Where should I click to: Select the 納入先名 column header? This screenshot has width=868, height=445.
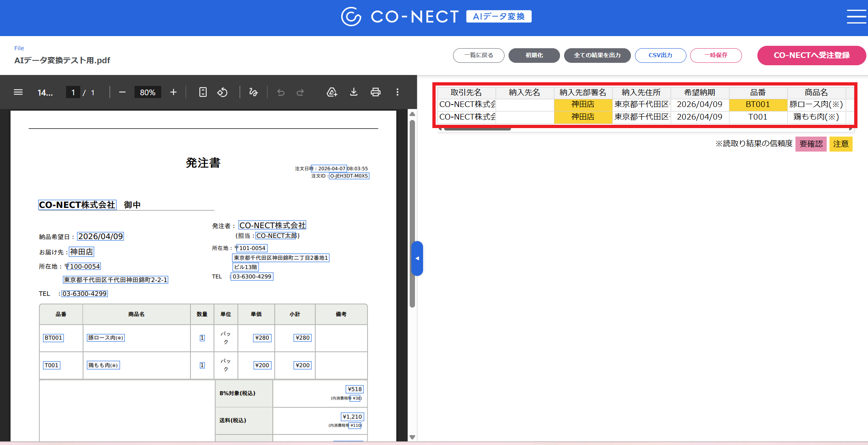pos(525,92)
